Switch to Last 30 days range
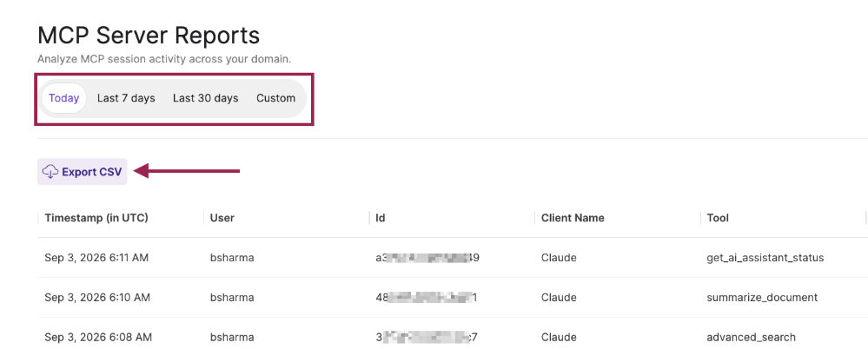Image resolution: width=868 pixels, height=349 pixels. (x=205, y=98)
